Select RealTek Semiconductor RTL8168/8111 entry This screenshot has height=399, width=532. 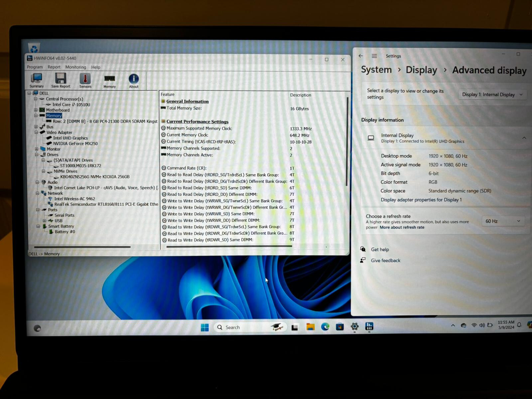pos(106,204)
